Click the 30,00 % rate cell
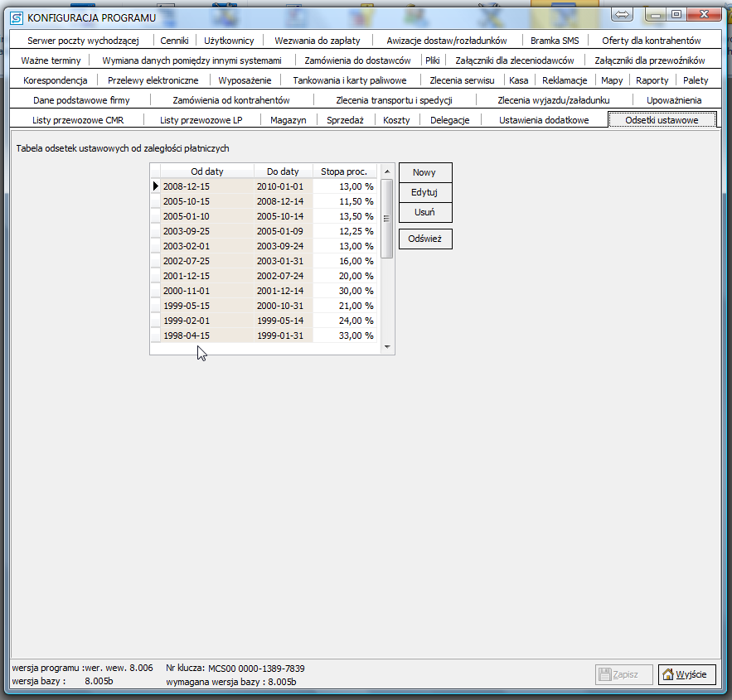Screen dimensions: 732x700 pyautogui.click(x=345, y=291)
